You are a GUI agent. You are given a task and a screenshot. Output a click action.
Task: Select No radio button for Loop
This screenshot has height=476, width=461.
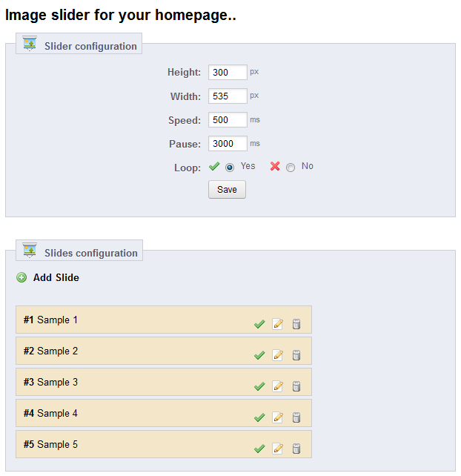[x=291, y=168]
